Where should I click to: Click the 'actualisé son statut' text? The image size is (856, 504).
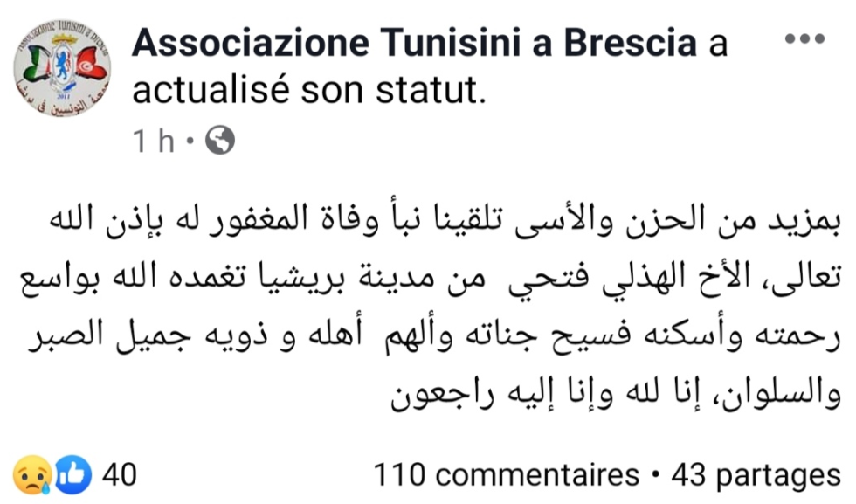pyautogui.click(x=309, y=90)
